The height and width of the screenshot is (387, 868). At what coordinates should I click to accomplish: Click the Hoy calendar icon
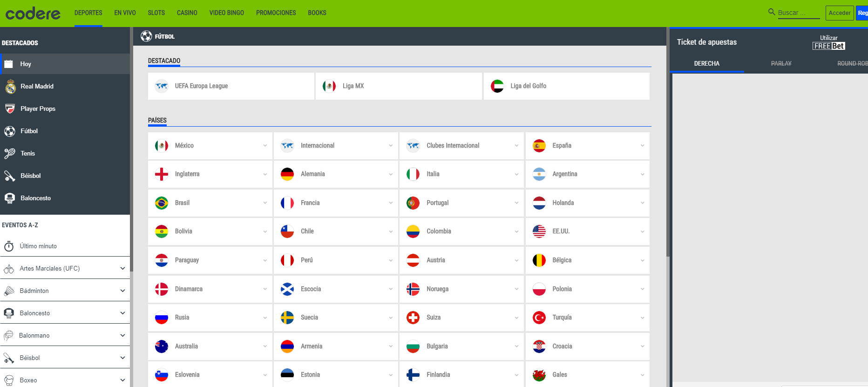(x=8, y=64)
